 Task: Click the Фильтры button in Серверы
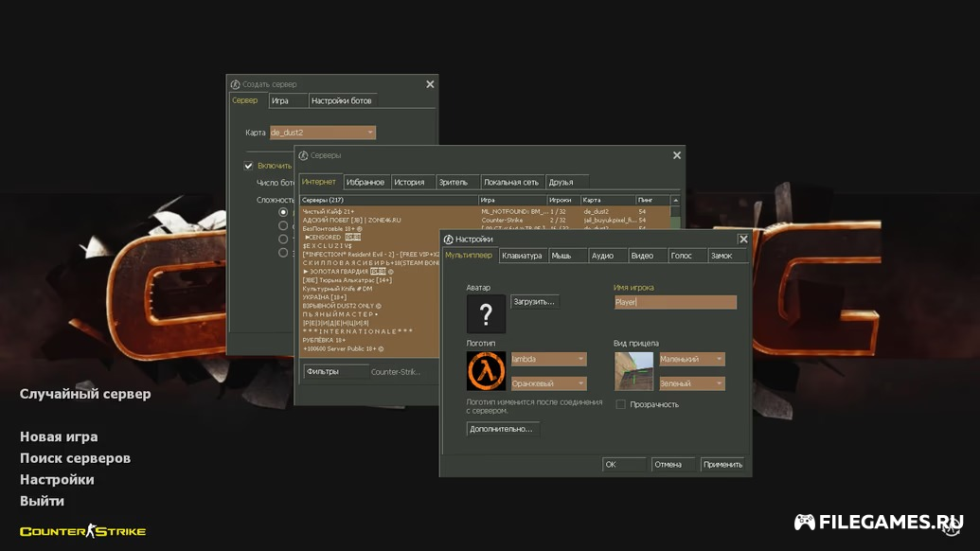[x=335, y=371]
